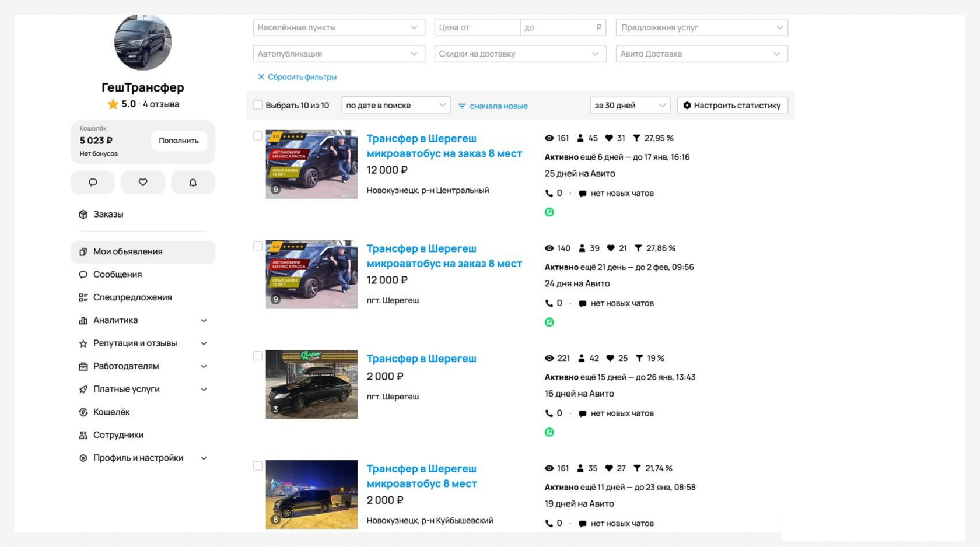Viewport: 980px width, 547px height.
Task: Click the Работодателям briefcase icon
Action: coord(83,366)
